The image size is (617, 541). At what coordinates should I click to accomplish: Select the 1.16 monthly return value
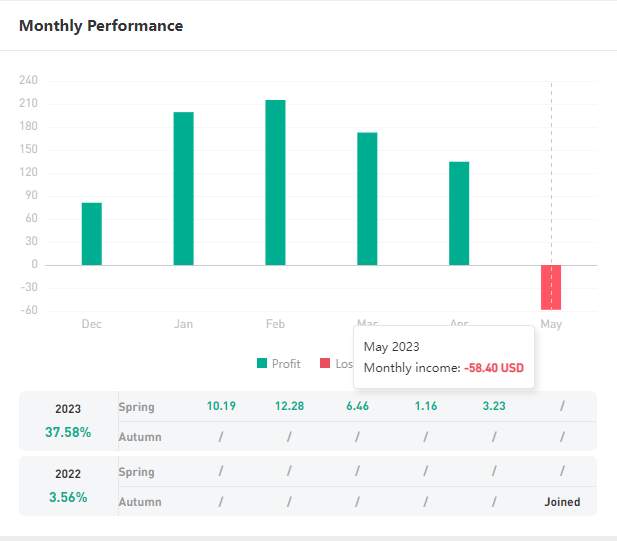(x=425, y=407)
